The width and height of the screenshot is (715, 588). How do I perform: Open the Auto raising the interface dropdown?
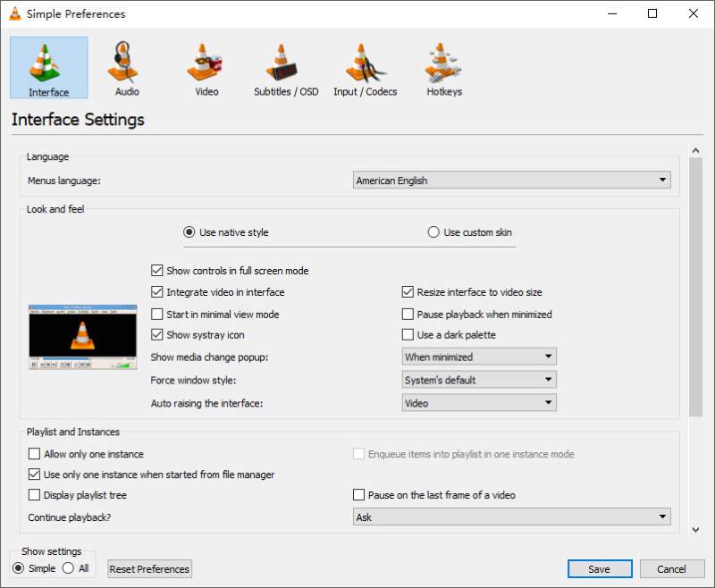coord(479,403)
